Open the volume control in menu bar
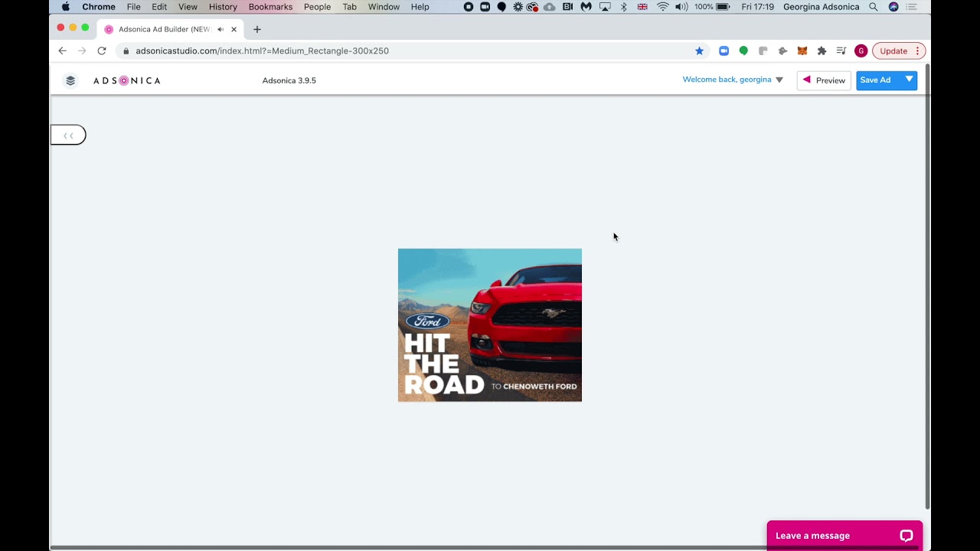The height and width of the screenshot is (551, 980). pos(681,7)
